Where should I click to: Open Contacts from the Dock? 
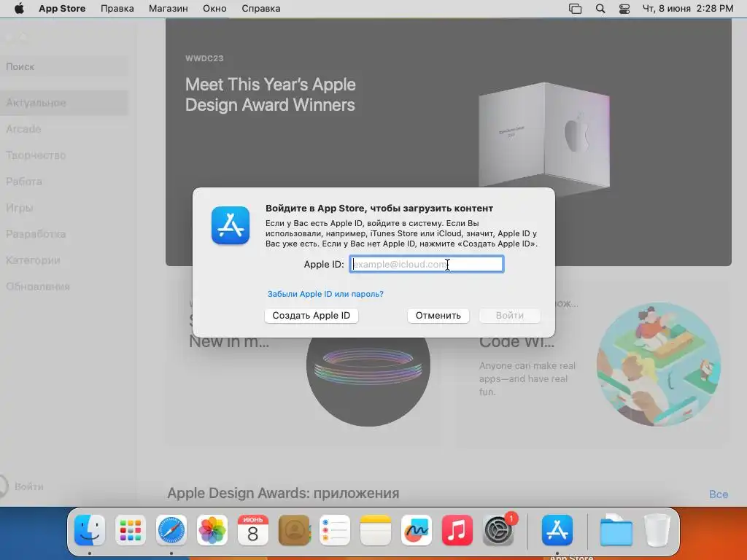(x=294, y=529)
